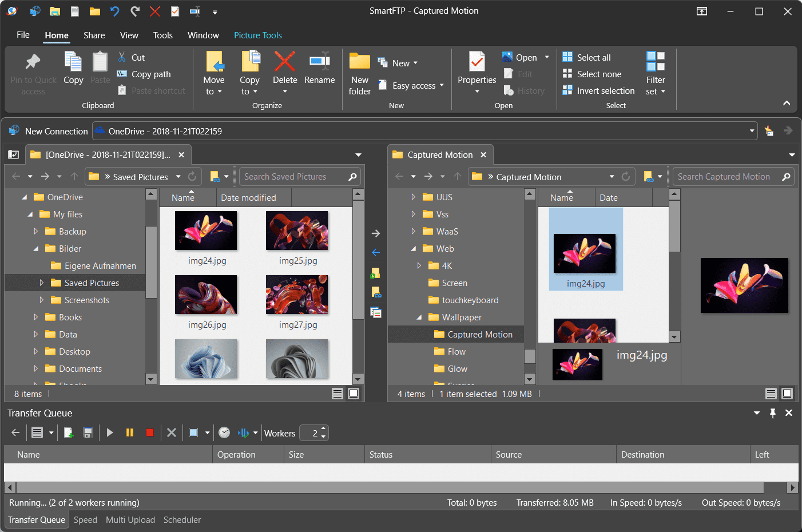Viewport: 802px width, 532px height.
Task: Delete the selected file using ribbon Delete
Action: [x=285, y=72]
